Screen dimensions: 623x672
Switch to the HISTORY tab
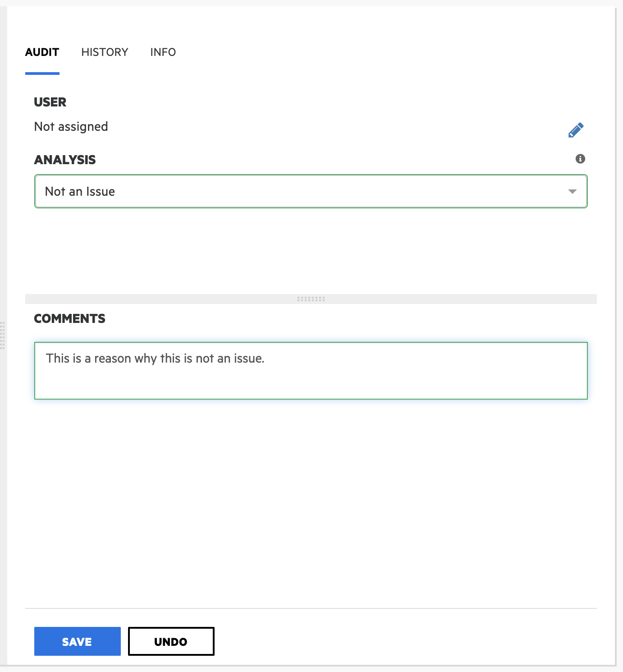click(105, 52)
